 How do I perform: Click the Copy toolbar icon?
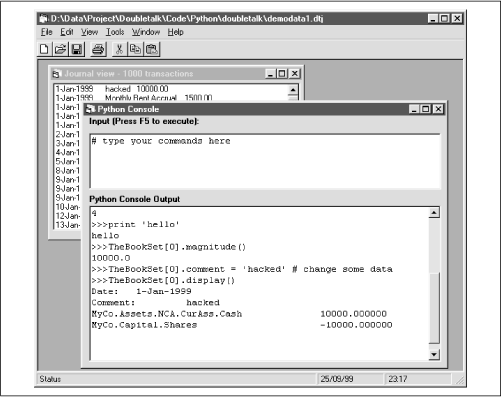pyautogui.click(x=135, y=49)
